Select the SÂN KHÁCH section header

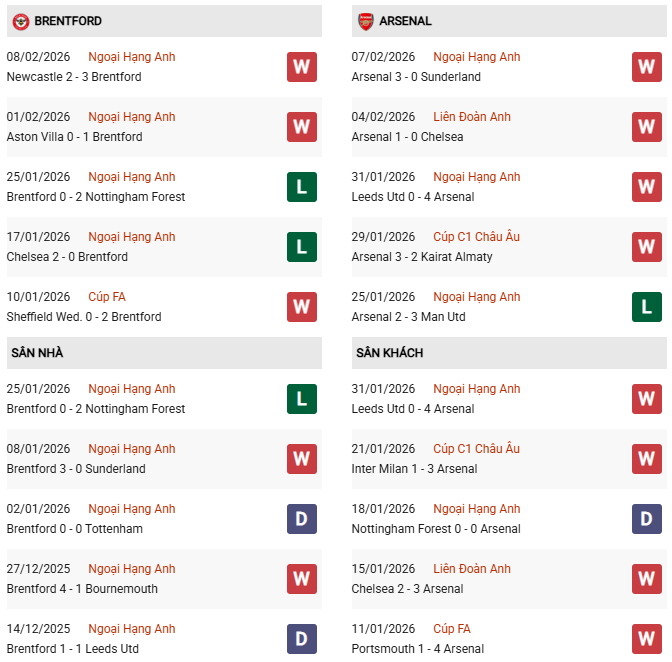point(389,353)
